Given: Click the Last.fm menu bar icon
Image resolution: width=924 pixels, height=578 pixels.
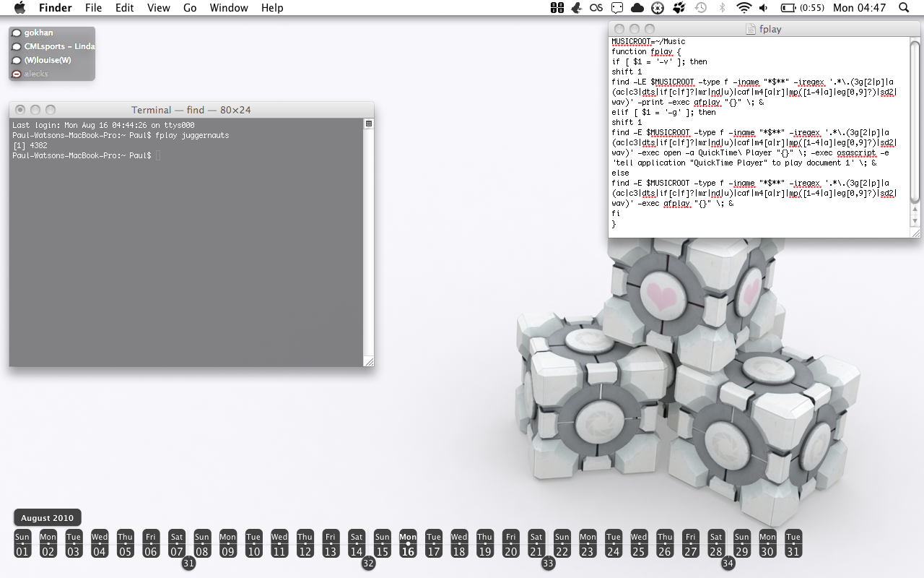Looking at the screenshot, I should (596, 8).
